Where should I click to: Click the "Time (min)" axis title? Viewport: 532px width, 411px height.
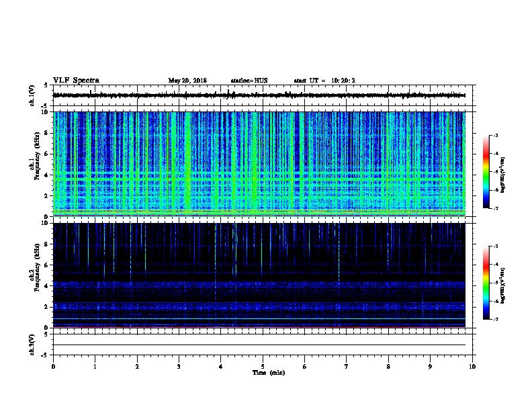pos(269,373)
